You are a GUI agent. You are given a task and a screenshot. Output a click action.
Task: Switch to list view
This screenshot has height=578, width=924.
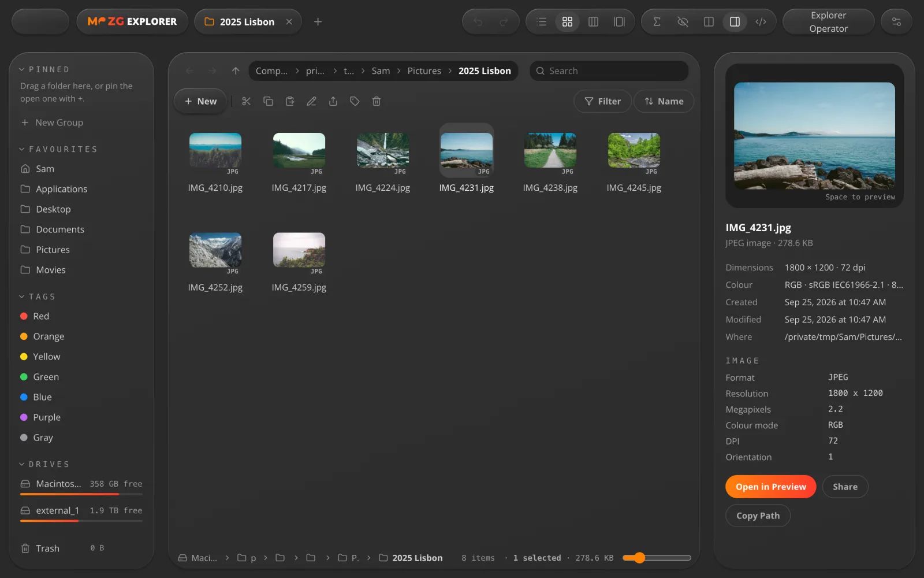(x=541, y=22)
